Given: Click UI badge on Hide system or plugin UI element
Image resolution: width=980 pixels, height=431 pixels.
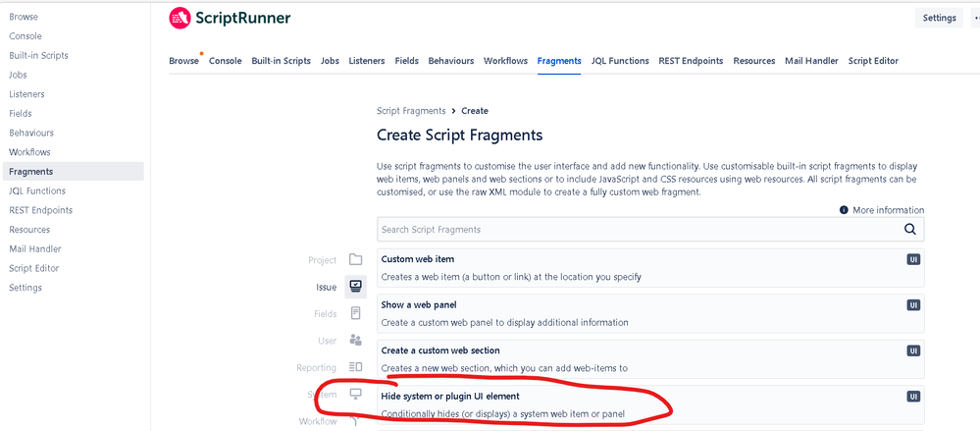Looking at the screenshot, I should (x=913, y=397).
